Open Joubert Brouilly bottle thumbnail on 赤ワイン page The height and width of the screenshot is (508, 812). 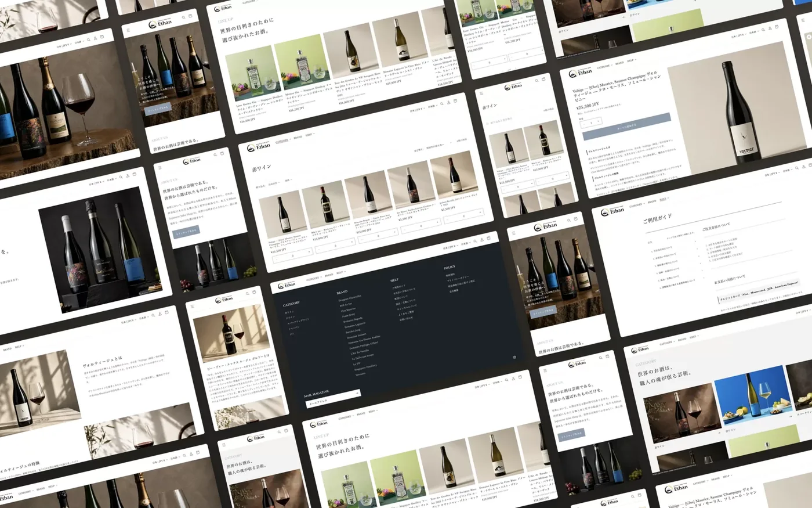(454, 174)
